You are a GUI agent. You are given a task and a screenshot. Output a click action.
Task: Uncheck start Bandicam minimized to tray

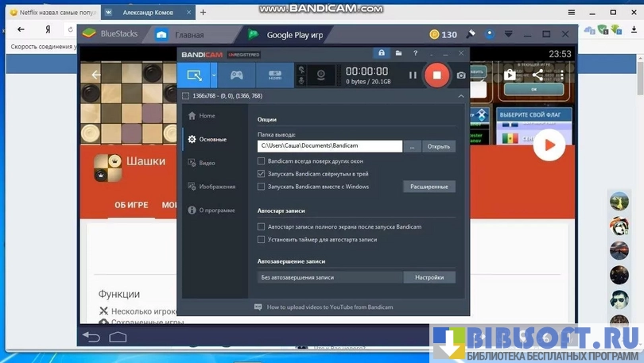point(262,173)
